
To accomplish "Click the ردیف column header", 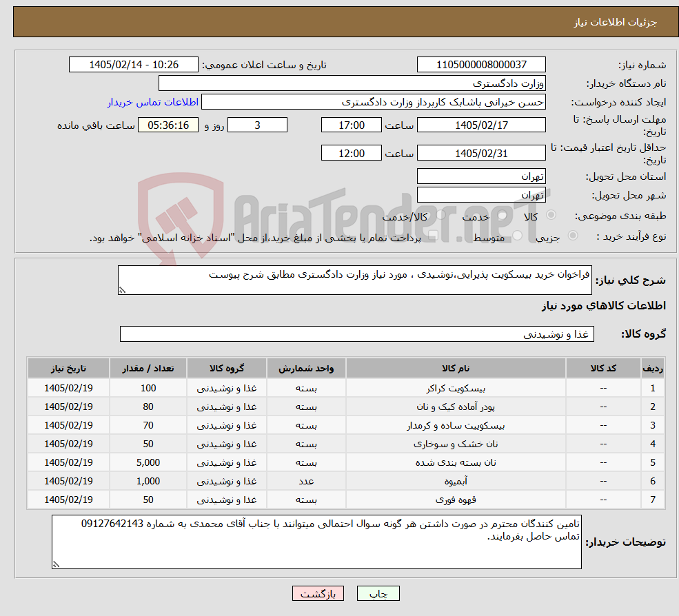I will [x=653, y=369].
